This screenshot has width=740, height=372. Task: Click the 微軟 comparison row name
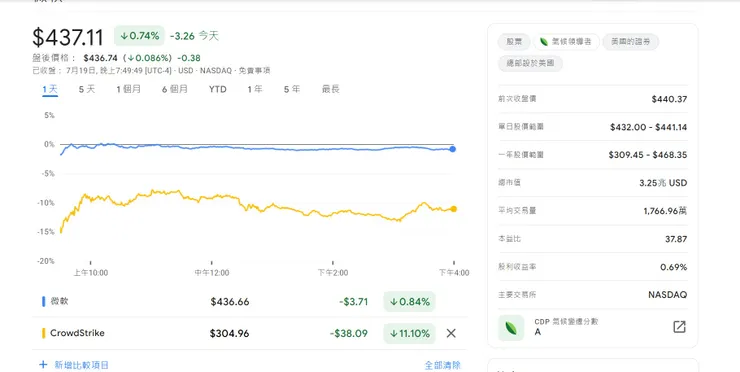[x=59, y=301]
